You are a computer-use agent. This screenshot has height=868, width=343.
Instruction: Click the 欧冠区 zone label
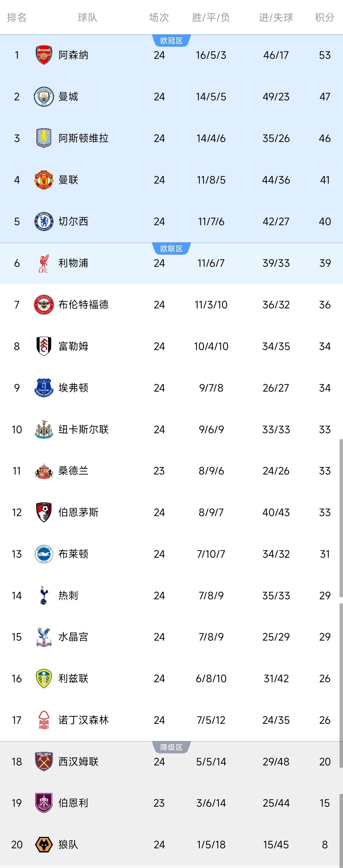171,39
